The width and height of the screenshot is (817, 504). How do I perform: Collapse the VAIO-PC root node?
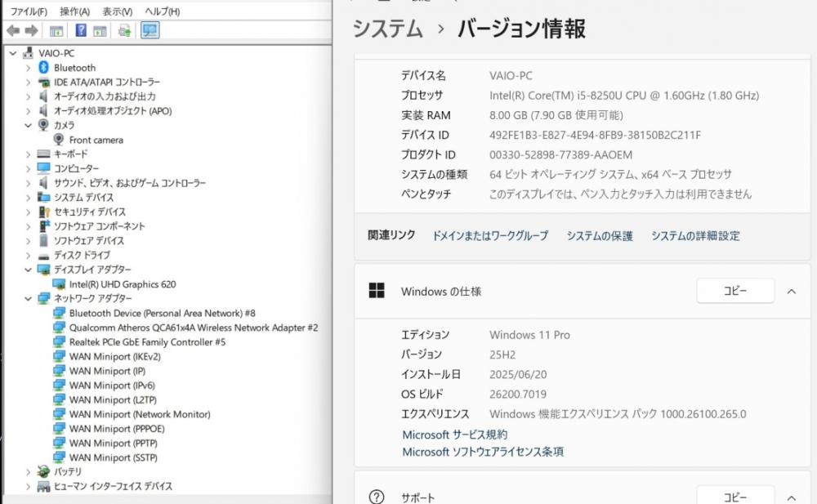click(x=13, y=52)
